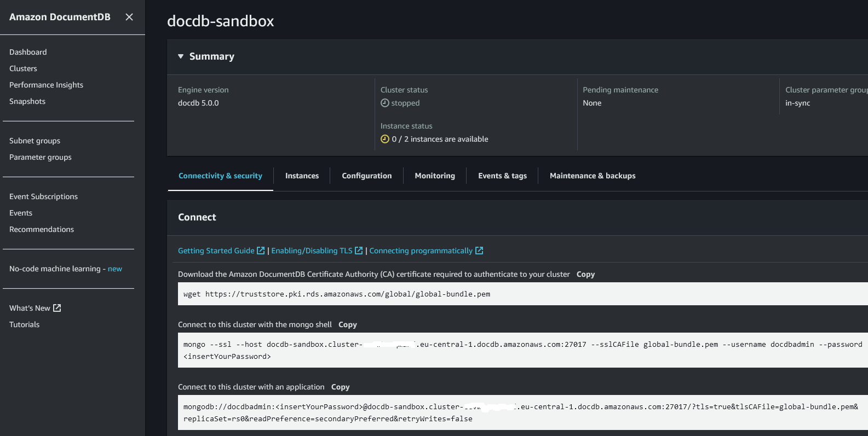Viewport: 868px width, 436px height.
Task: Close the Amazon DocumentDB side panel
Action: (129, 17)
